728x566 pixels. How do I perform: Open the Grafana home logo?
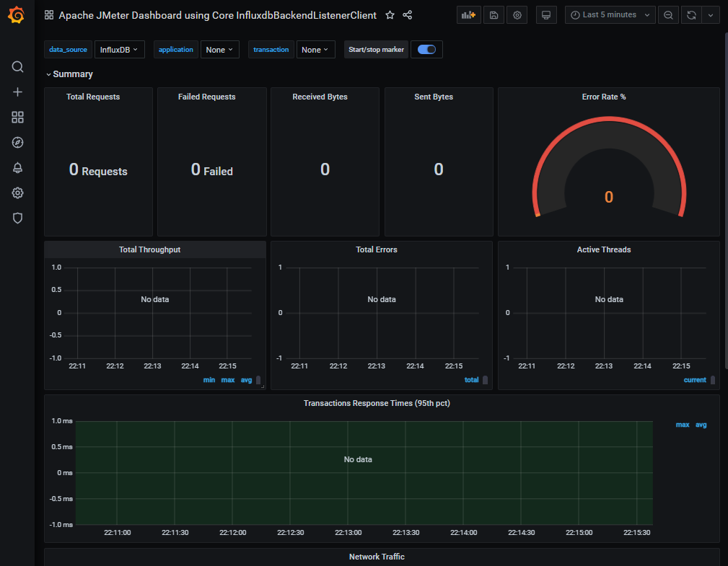click(x=17, y=15)
